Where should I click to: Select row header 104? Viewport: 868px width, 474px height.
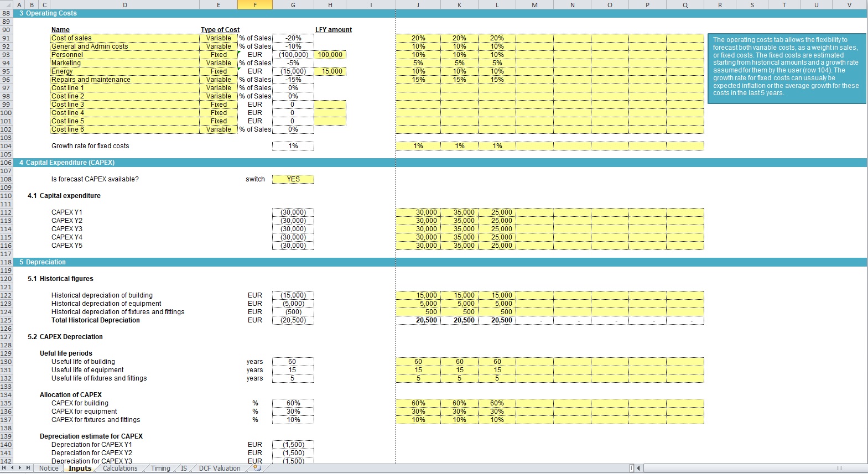tap(6, 146)
